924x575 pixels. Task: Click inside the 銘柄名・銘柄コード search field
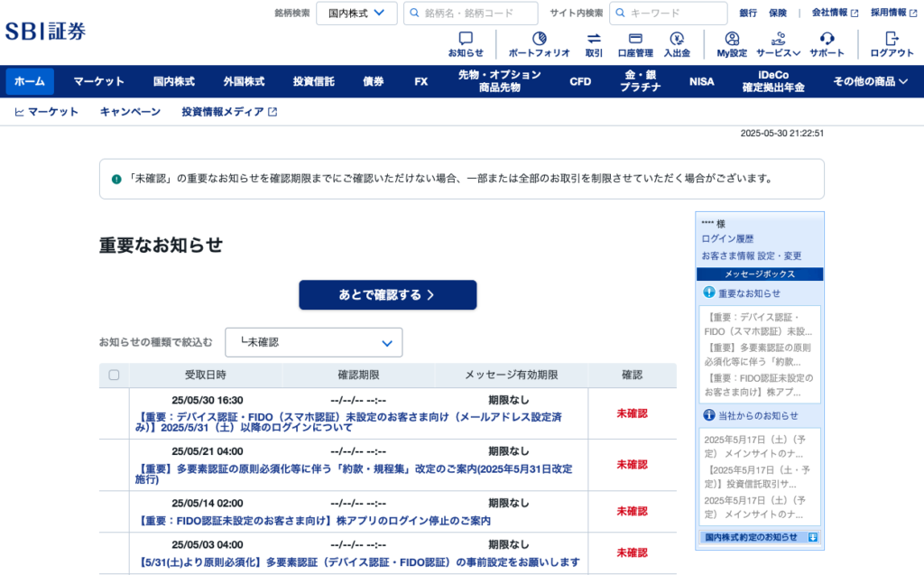pyautogui.click(x=471, y=13)
